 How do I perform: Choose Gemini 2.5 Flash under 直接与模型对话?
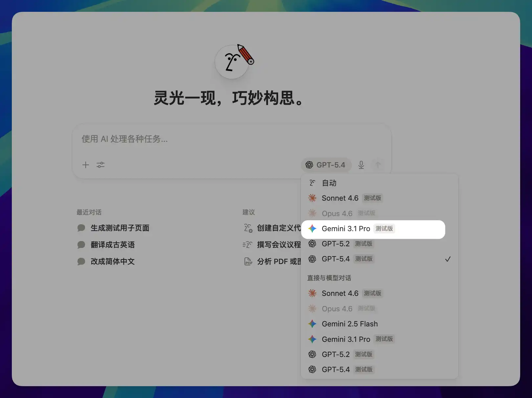pos(349,324)
